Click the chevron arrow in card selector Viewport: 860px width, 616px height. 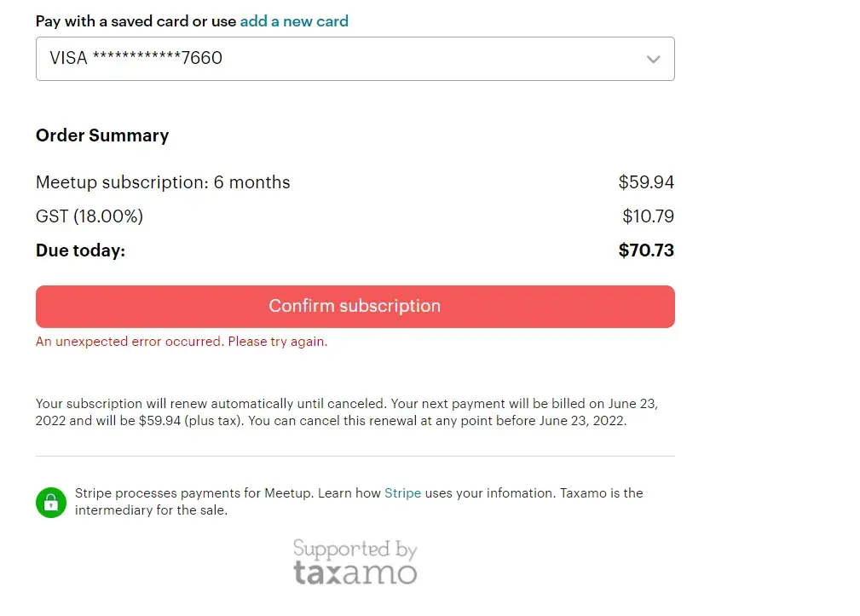654,60
